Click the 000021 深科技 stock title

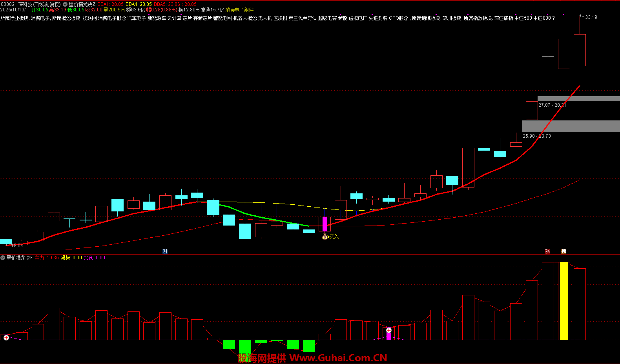pyautogui.click(x=31, y=4)
